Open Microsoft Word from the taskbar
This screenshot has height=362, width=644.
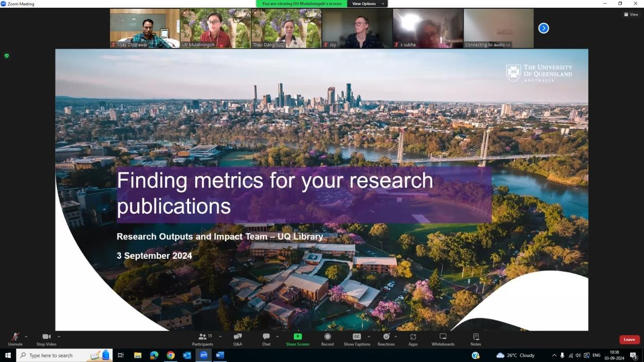(x=220, y=355)
